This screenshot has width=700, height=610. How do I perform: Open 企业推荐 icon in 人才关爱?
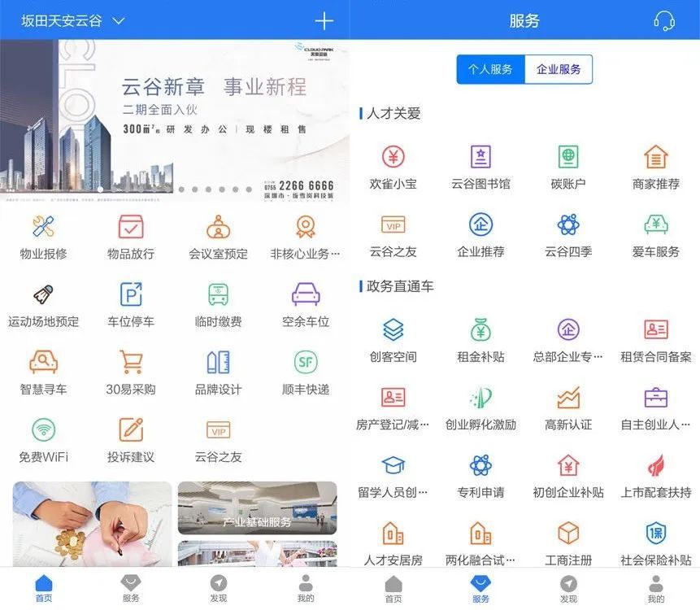pyautogui.click(x=480, y=224)
